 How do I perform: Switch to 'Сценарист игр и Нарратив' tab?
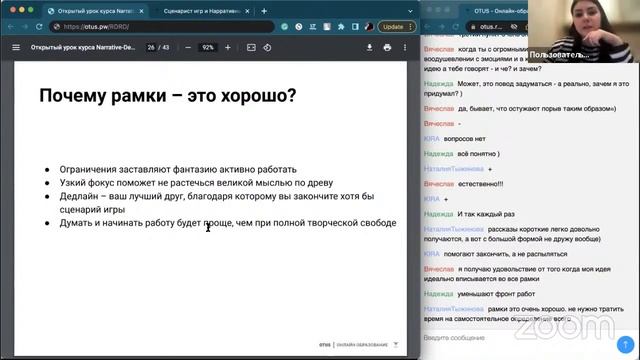click(202, 11)
